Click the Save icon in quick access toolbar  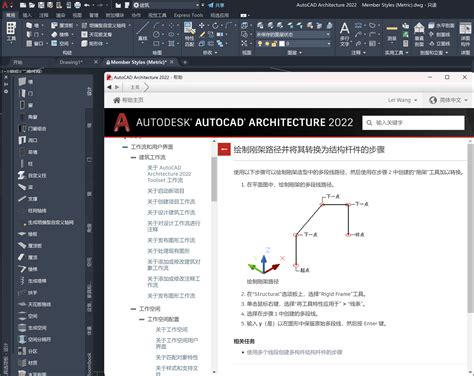click(41, 5)
